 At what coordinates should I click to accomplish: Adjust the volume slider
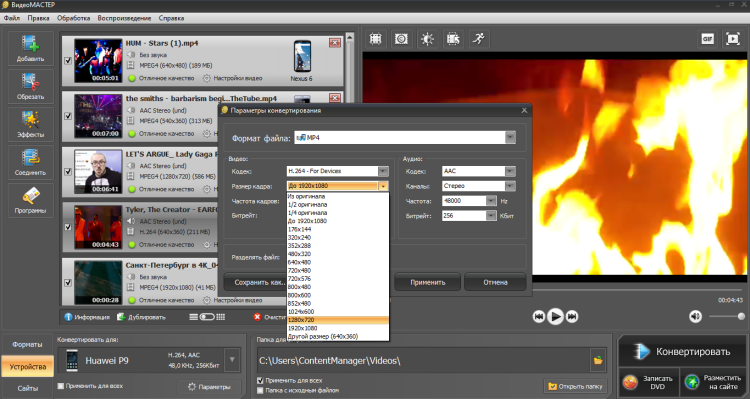tap(727, 316)
